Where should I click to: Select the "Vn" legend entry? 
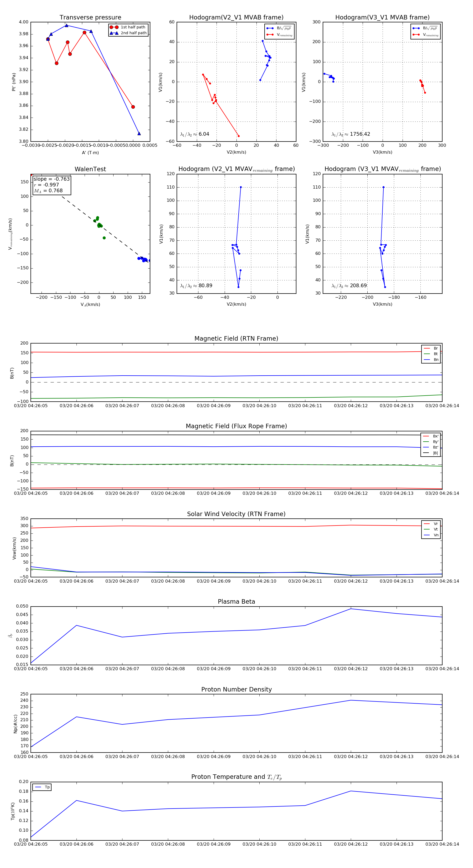click(x=431, y=536)
